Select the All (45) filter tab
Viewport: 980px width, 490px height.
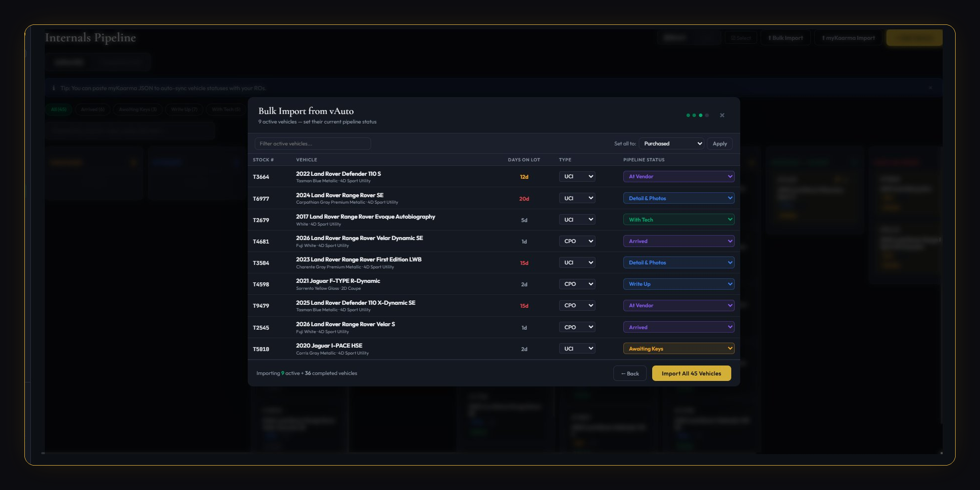[59, 110]
